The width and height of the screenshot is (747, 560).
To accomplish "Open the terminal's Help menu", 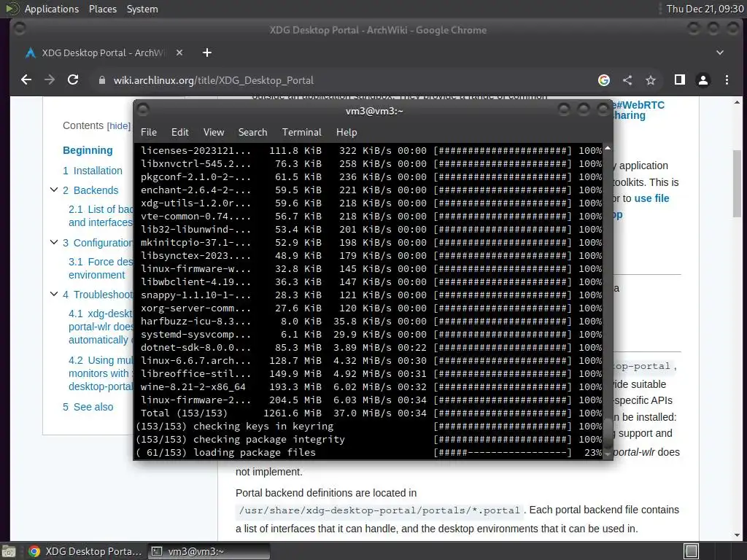I will point(347,133).
